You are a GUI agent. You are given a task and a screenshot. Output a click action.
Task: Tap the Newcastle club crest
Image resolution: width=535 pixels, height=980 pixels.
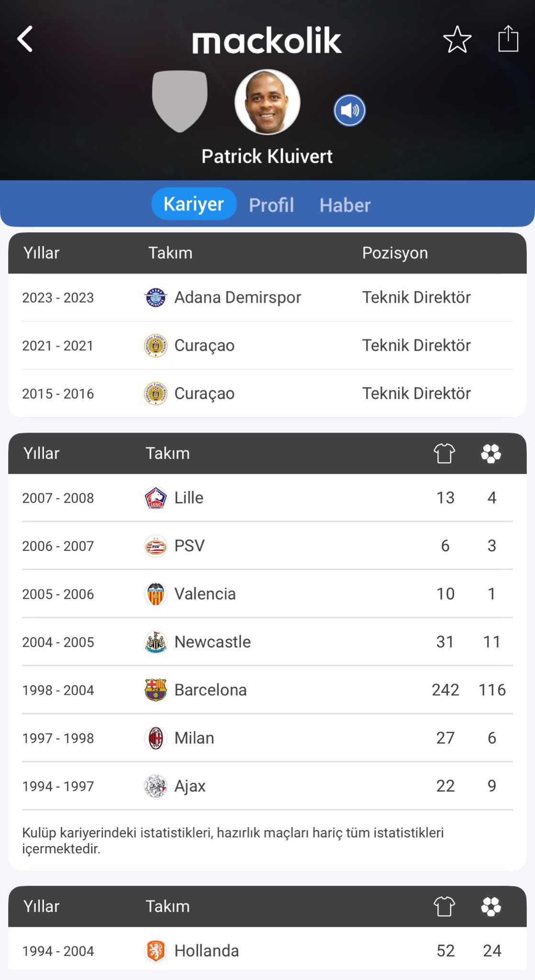[156, 642]
